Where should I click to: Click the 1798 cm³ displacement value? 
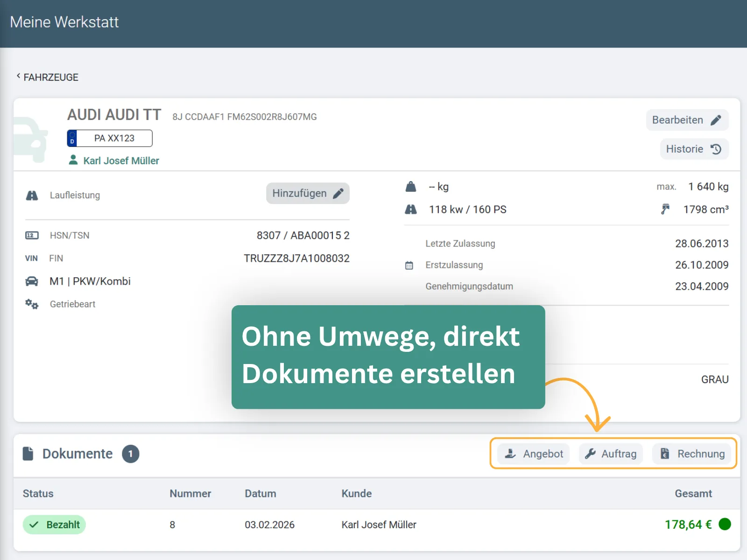(x=706, y=209)
